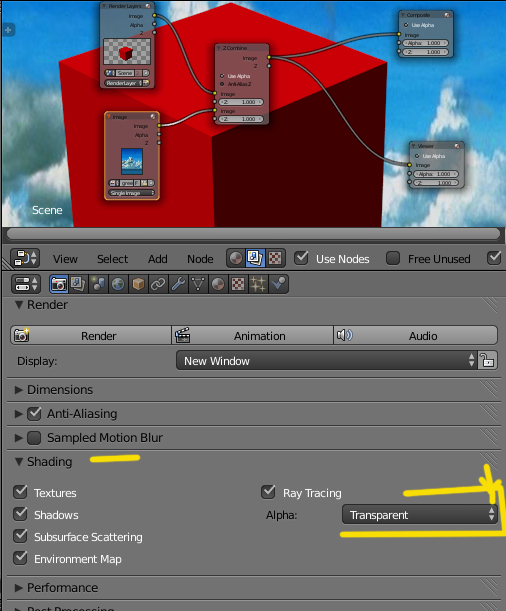The height and width of the screenshot is (611, 506).
Task: Click the Composite node Alpha value slider
Action: click(425, 43)
